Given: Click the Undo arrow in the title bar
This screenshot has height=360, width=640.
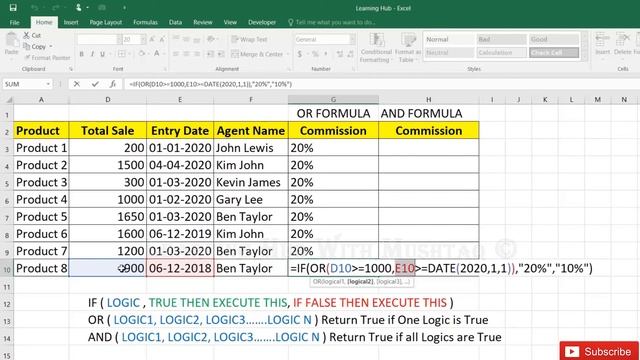Looking at the screenshot, I should (35, 7).
